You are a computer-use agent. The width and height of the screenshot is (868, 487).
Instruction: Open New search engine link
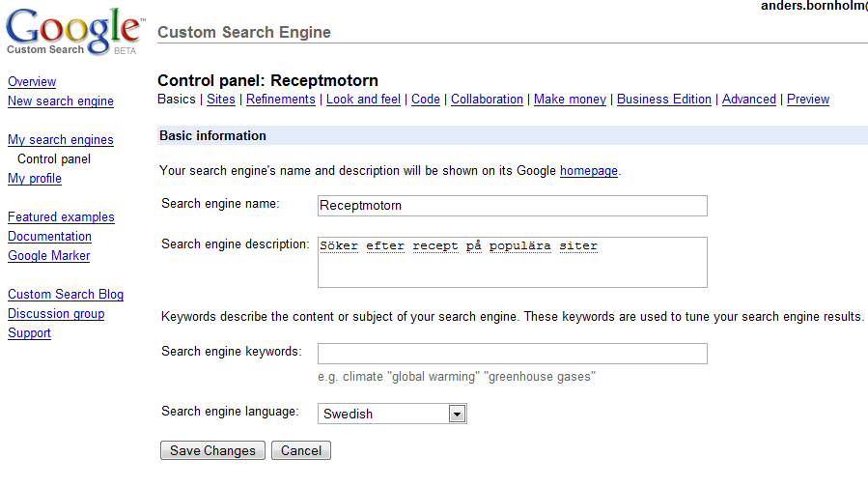pyautogui.click(x=61, y=101)
